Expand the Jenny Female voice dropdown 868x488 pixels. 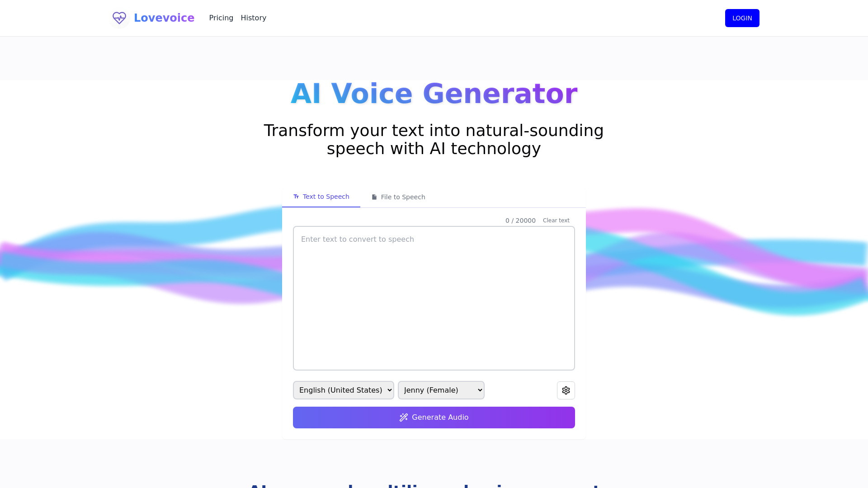pos(441,389)
